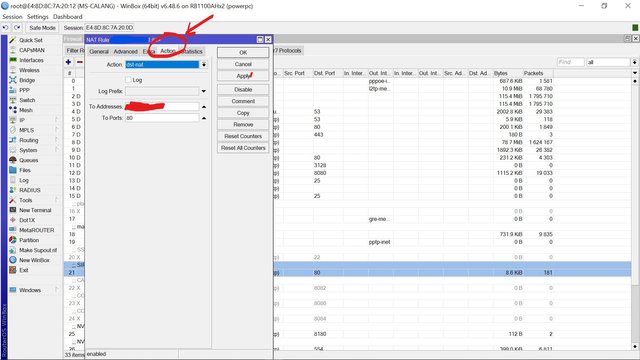Open the Partition menu
Image resolution: width=640 pixels, height=360 pixels.
(29, 240)
